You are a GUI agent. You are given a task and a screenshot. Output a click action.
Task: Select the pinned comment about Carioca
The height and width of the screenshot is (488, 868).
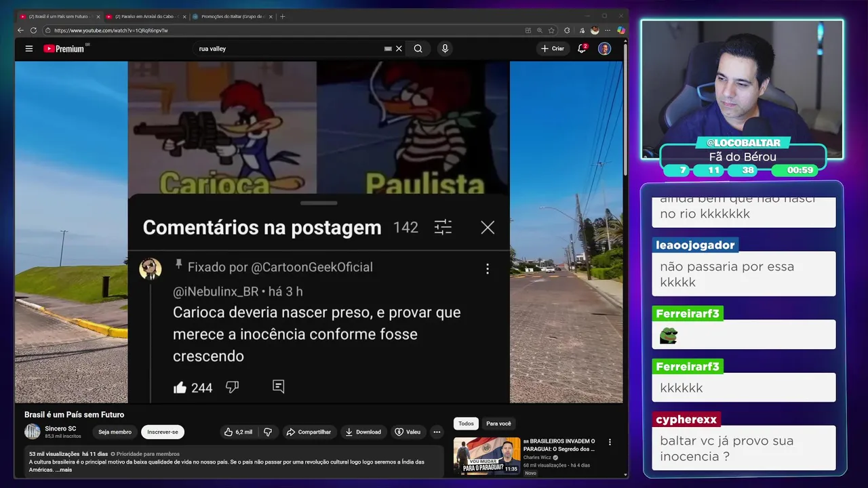tap(317, 334)
